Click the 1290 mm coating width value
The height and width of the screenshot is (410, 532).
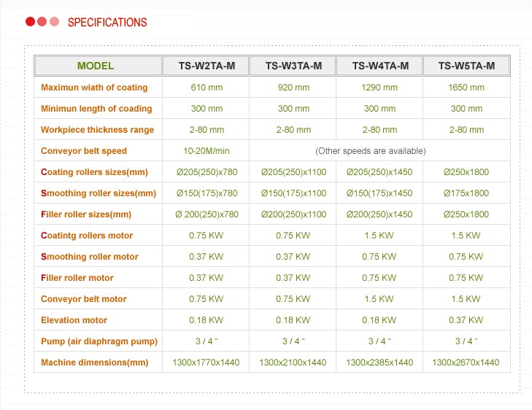[x=379, y=88]
